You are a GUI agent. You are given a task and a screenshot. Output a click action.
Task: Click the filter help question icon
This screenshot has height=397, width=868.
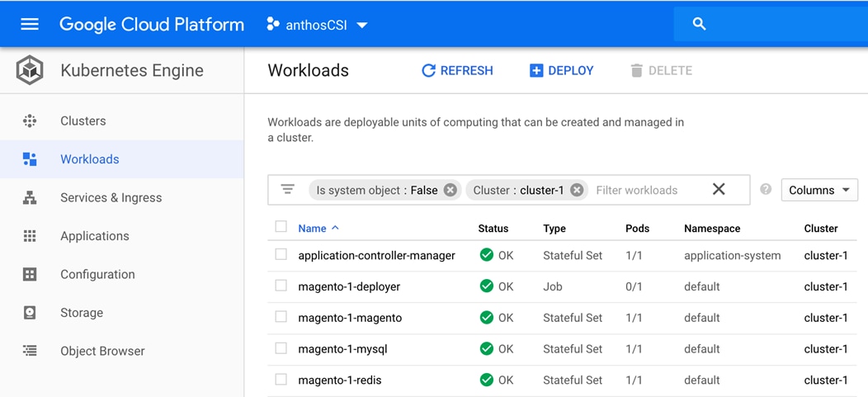[766, 189]
